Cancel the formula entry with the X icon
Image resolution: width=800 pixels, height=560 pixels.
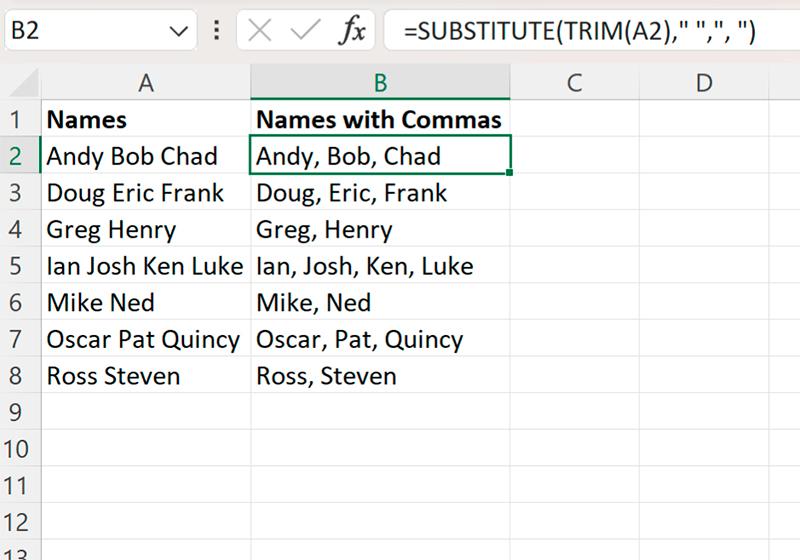coord(260,31)
